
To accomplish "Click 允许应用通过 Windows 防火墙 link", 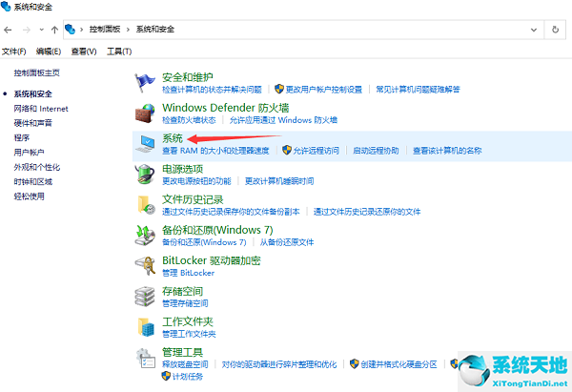I will point(283,120).
